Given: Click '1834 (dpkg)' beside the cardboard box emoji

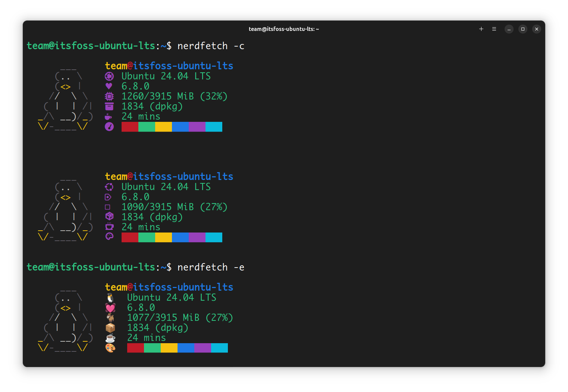Looking at the screenshot, I should tap(158, 328).
